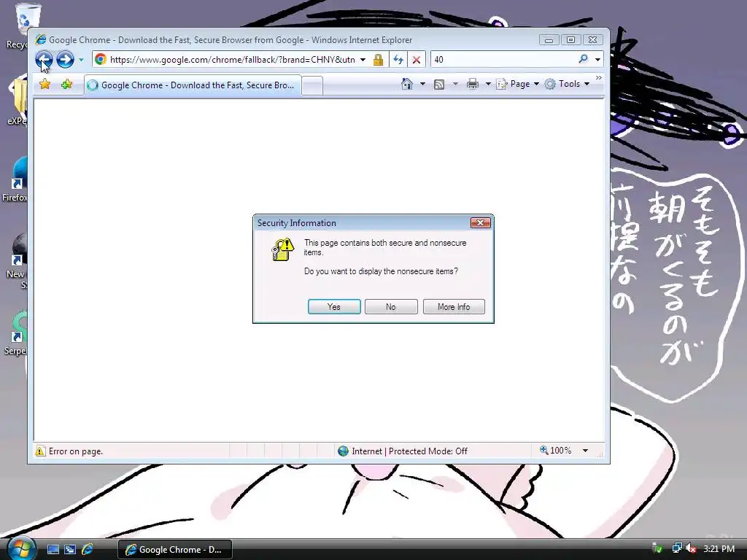Click Google Chrome taskbar button
This screenshot has height=560, width=747.
(175, 550)
